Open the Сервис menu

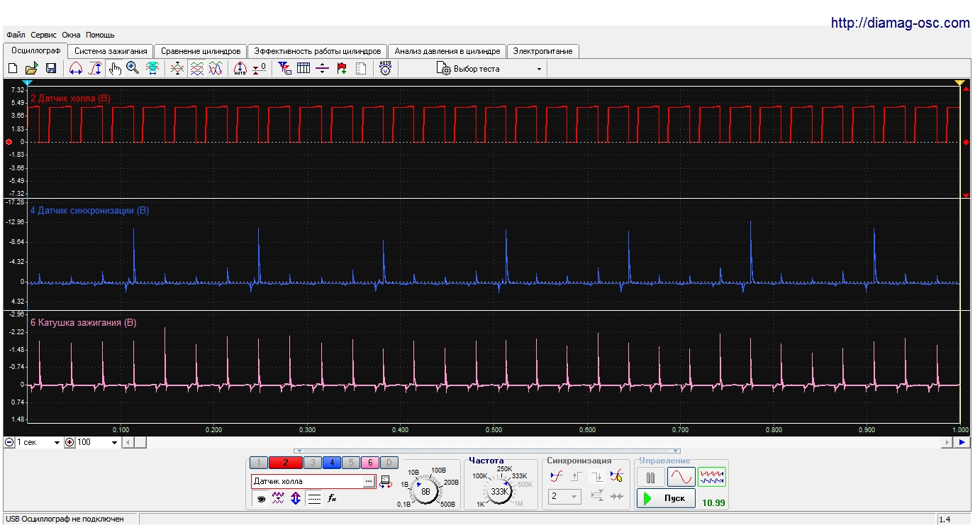point(44,35)
